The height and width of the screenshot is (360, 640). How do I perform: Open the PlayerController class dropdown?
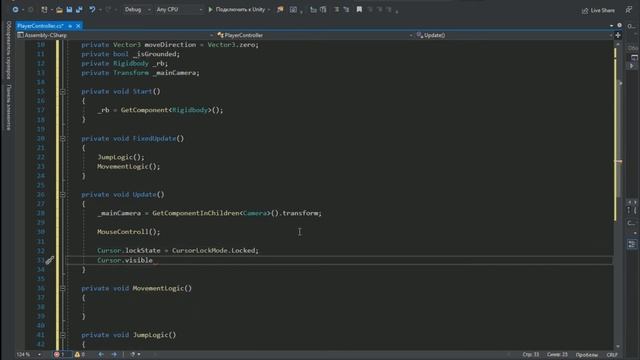[x=315, y=35]
